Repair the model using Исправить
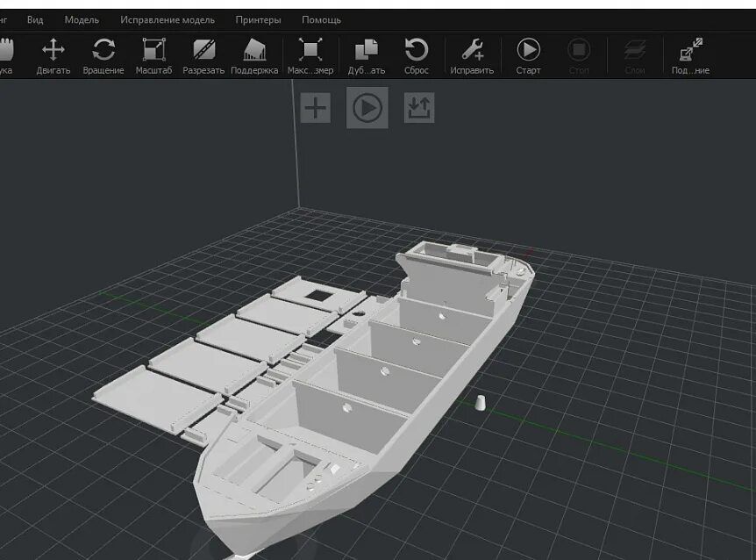 pos(472,56)
